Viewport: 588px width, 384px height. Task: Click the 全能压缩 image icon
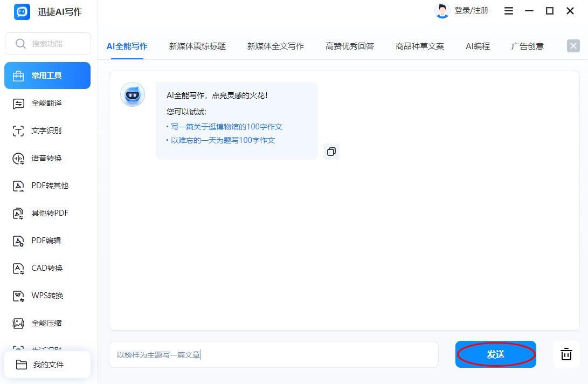pos(18,323)
